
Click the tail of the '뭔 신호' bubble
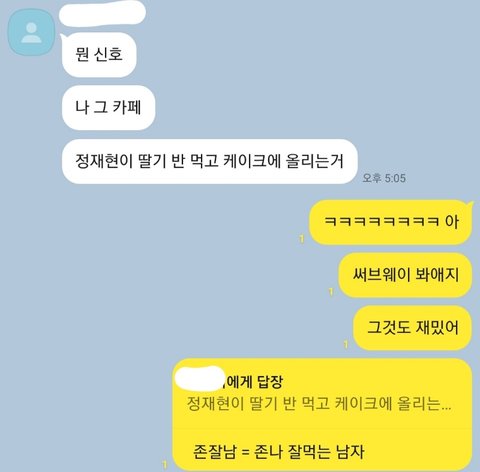pos(63,37)
